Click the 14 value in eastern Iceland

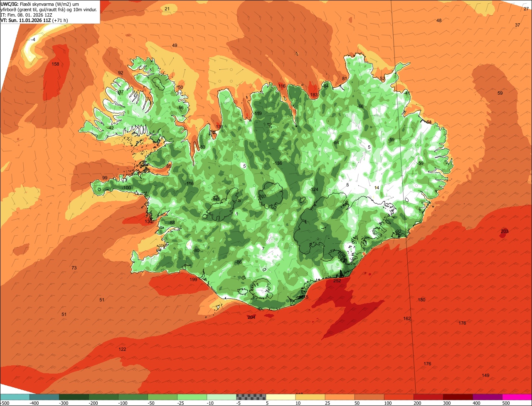point(377,188)
